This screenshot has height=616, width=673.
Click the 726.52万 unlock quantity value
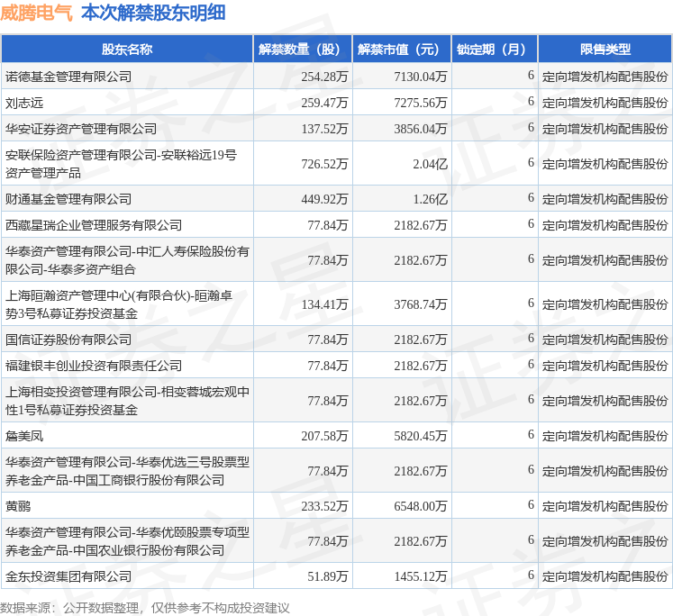pos(324,164)
